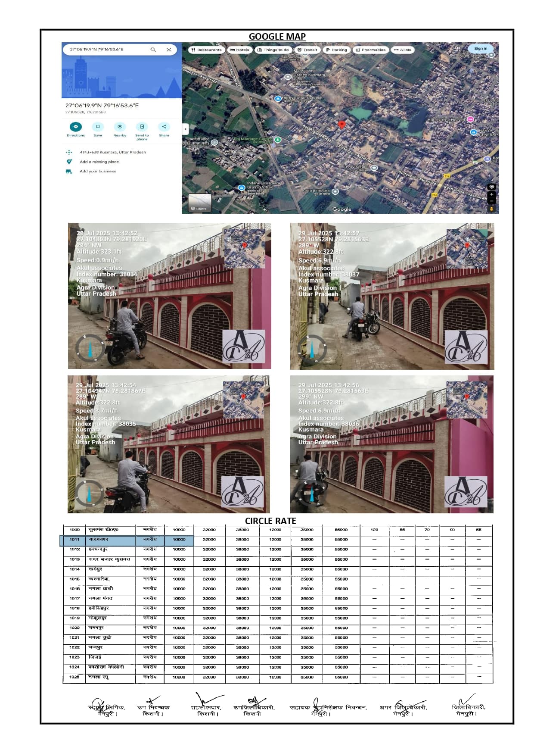Image resolution: width=534 pixels, height=756 pixels.
Task: Open Directions for the dropped pin
Action: (76, 127)
